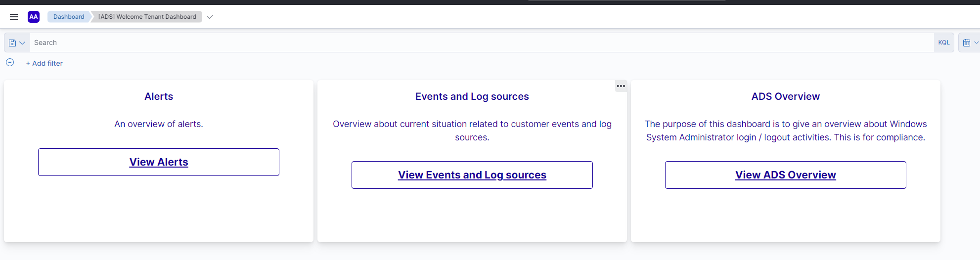This screenshot has height=260, width=980.
Task: Click the filter options circle icon
Action: pos(10,62)
